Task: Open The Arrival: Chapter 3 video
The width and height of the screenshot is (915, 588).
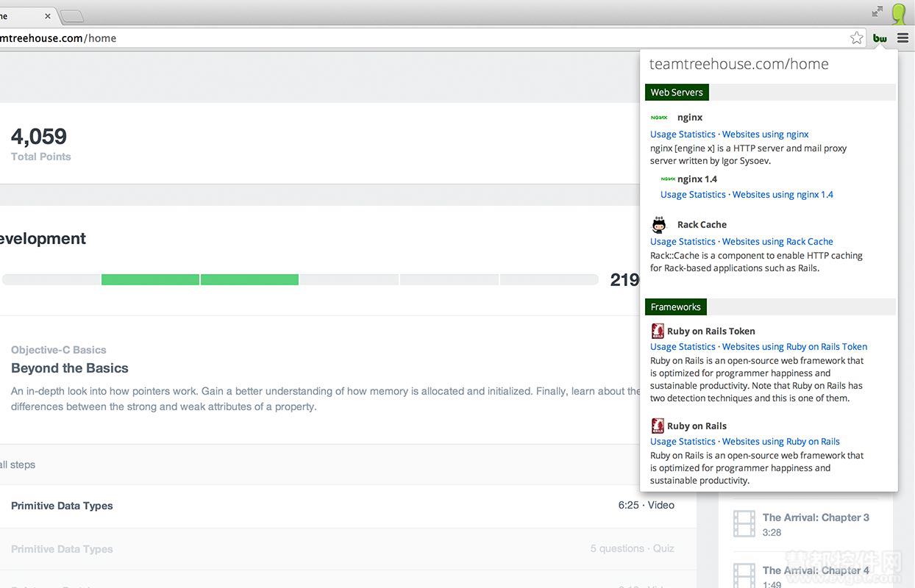Action: click(816, 517)
